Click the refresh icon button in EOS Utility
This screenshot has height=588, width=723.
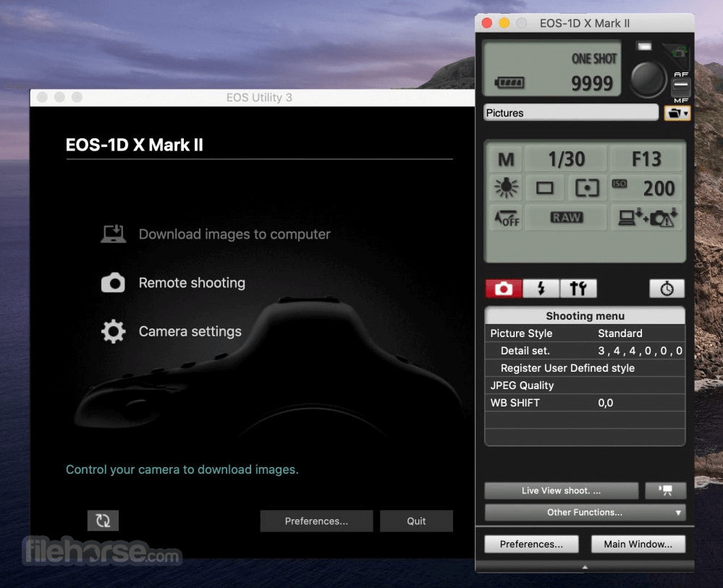(x=103, y=521)
